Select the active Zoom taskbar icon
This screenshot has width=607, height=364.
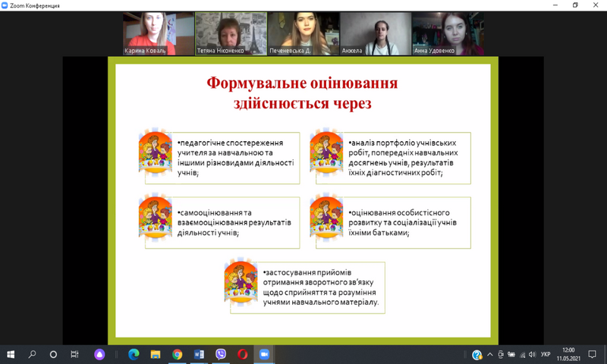(x=264, y=354)
